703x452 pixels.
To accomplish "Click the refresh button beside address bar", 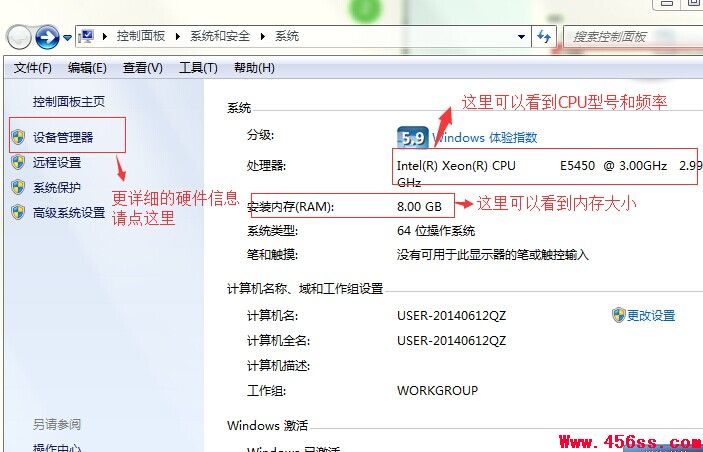I will click(544, 37).
